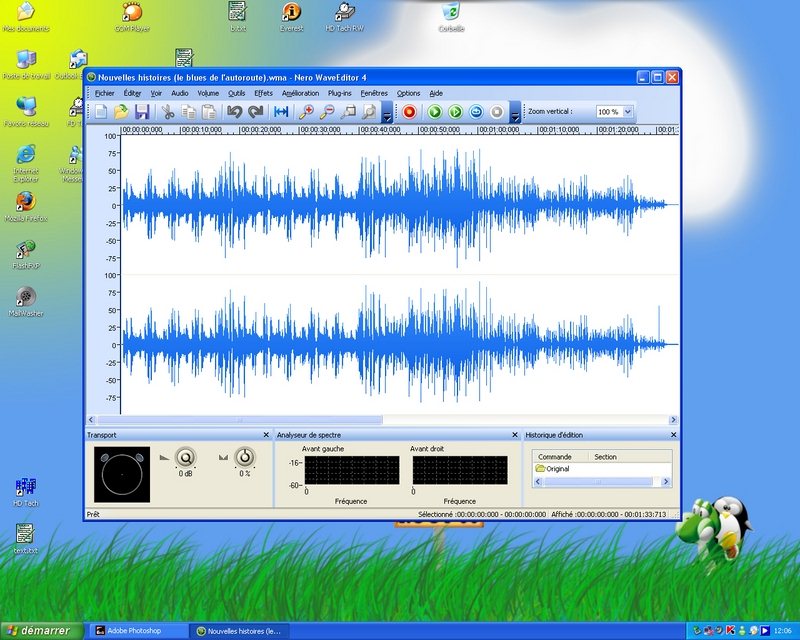Redo the last undone action
The width and height of the screenshot is (800, 640).
point(255,112)
